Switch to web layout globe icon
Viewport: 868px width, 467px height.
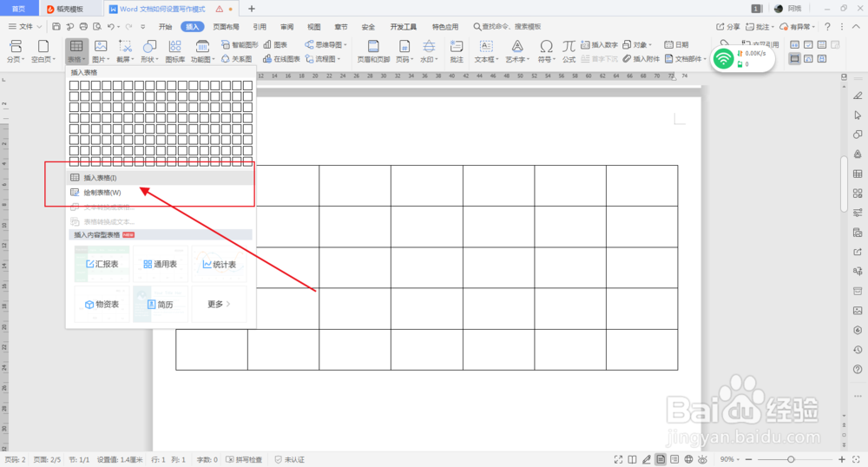coord(688,459)
